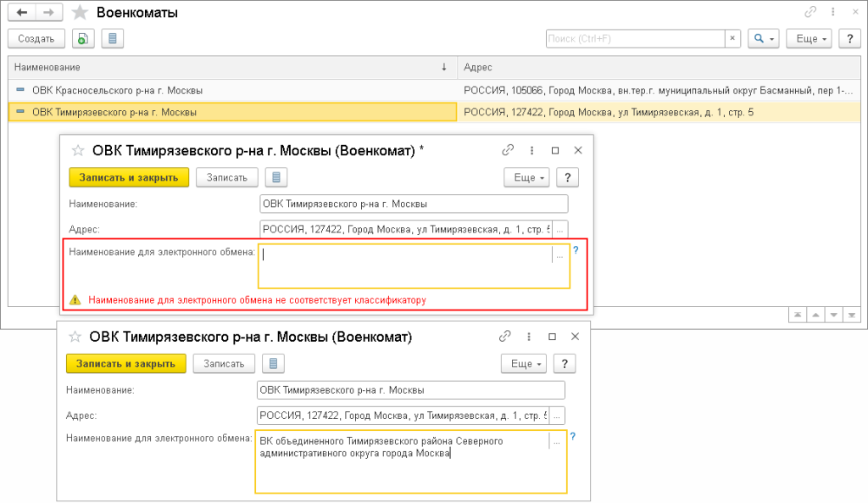Click the Создать button
Image resolution: width=868 pixels, height=503 pixels.
(36, 39)
